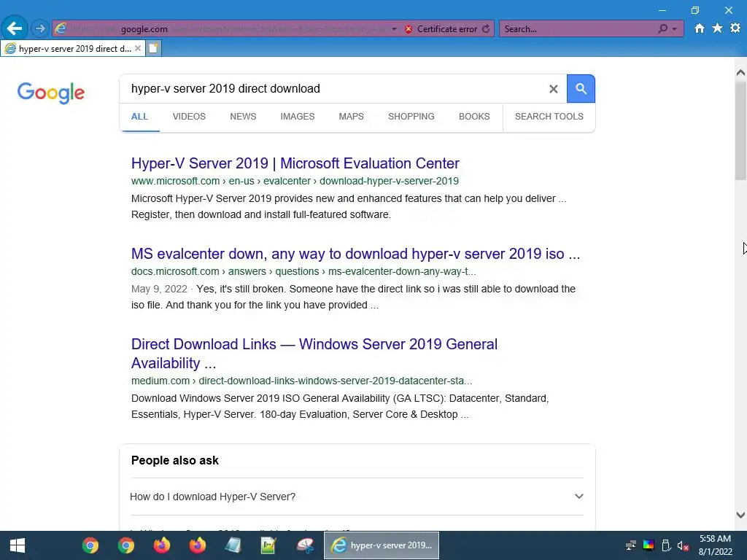
Task: Click the page scrollbar down arrow
Action: [x=740, y=515]
